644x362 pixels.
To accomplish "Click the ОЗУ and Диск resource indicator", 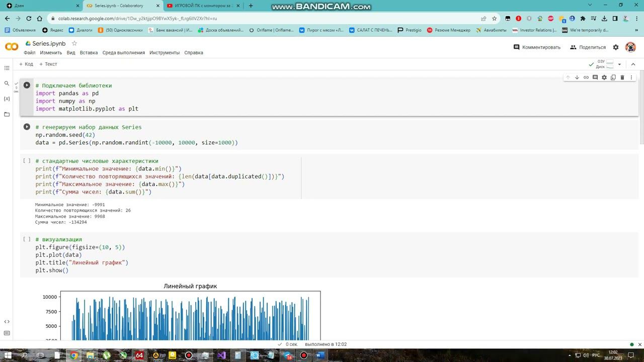I will tap(605, 64).
